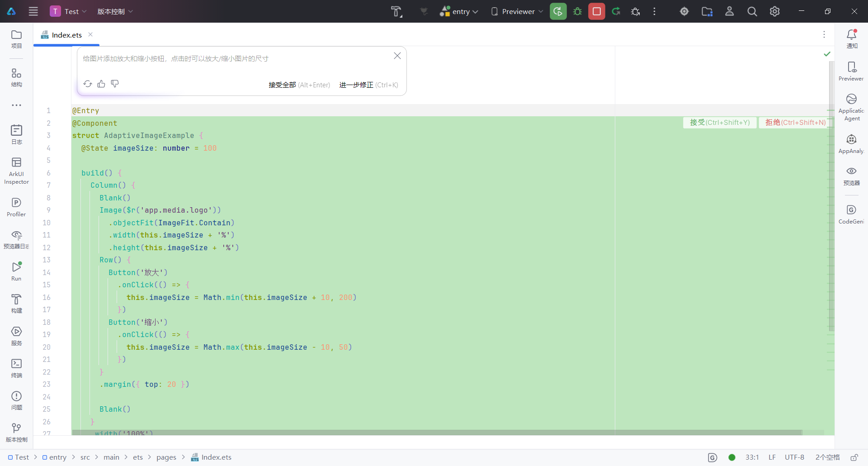
Task: Open the Problems (问题) panel
Action: [x=16, y=400]
